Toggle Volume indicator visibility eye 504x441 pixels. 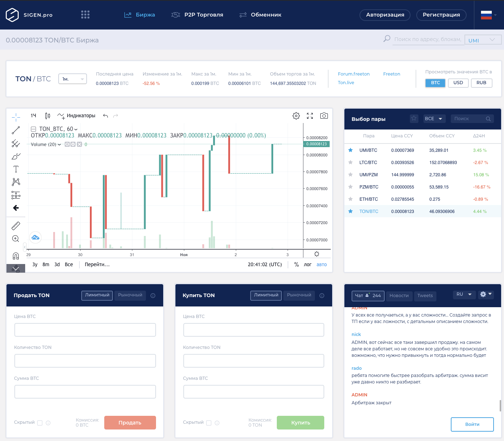(x=67, y=144)
